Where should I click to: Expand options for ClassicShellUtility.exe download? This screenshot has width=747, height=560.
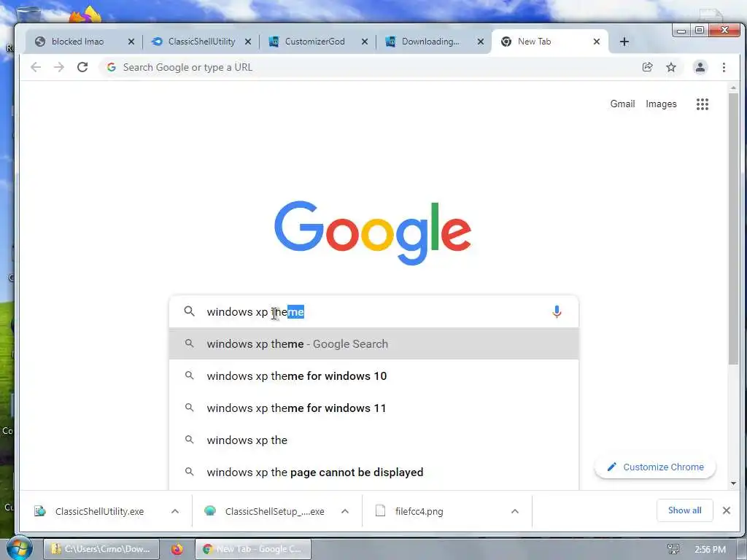point(175,511)
